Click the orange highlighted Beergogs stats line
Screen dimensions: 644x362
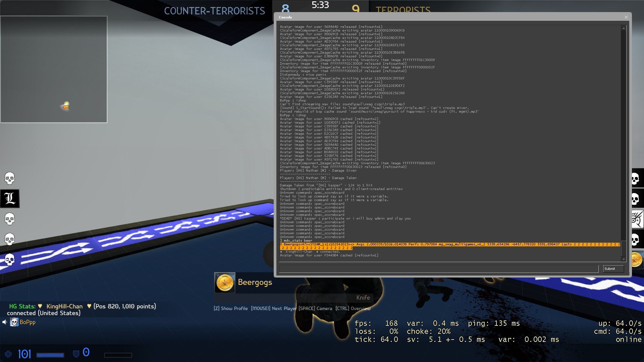450,246
